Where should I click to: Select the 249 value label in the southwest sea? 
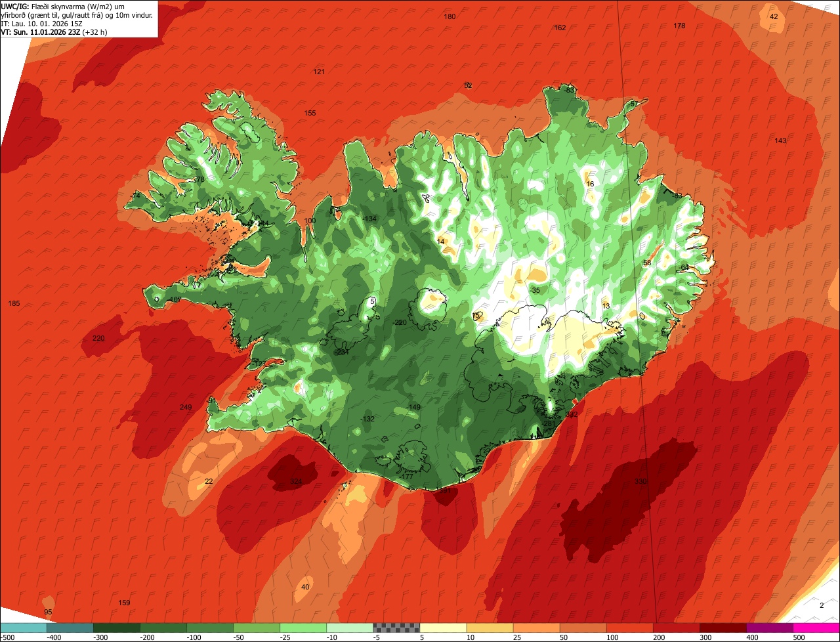click(x=186, y=407)
